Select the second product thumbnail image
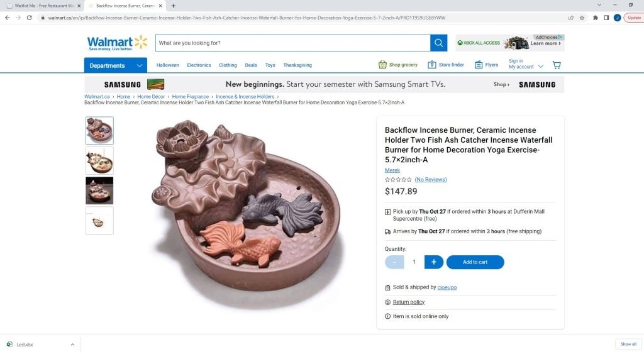The width and height of the screenshot is (644, 354). pos(99,161)
